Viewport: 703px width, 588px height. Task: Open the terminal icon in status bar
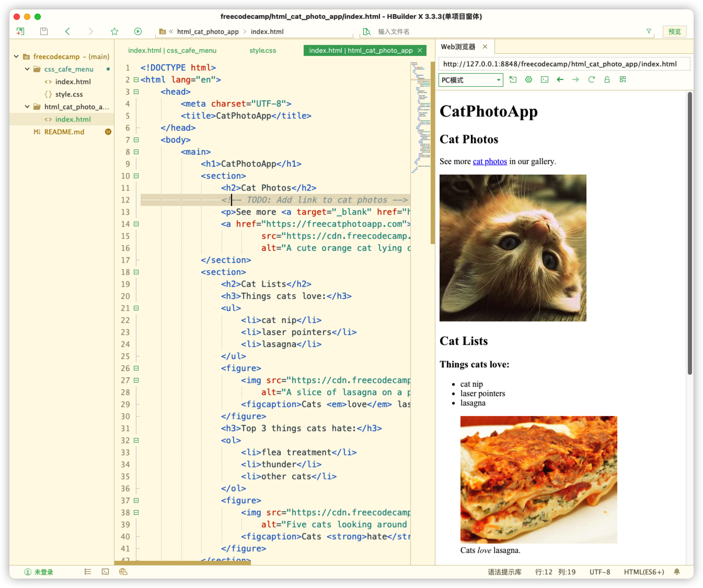(x=106, y=572)
